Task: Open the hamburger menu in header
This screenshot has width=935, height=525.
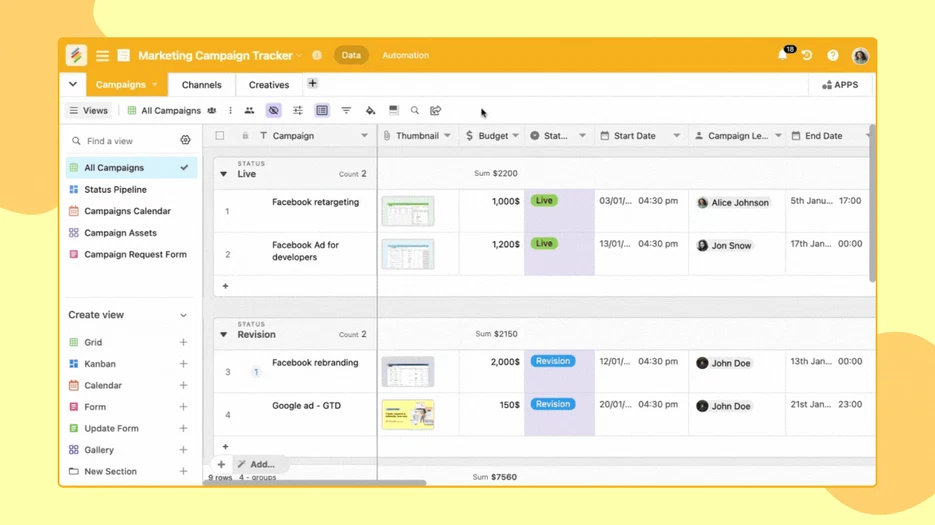Action: pos(102,56)
